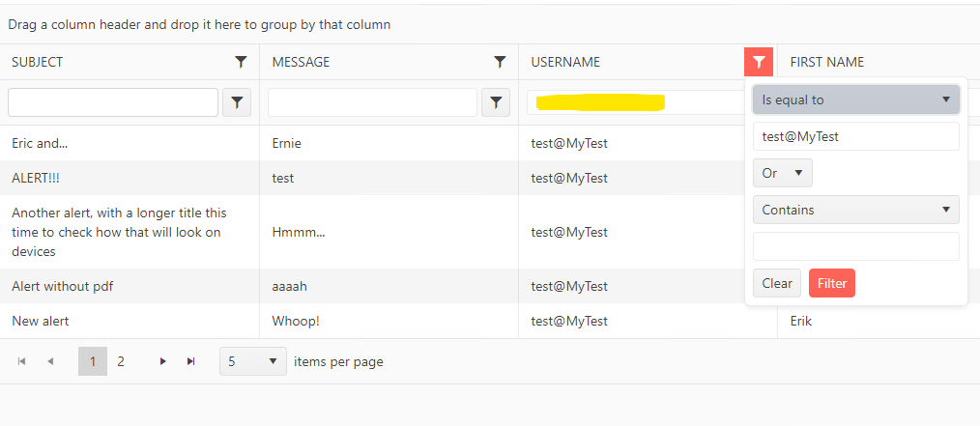Click the Subject column filter text box
The width and height of the screenshot is (980, 426).
113,102
